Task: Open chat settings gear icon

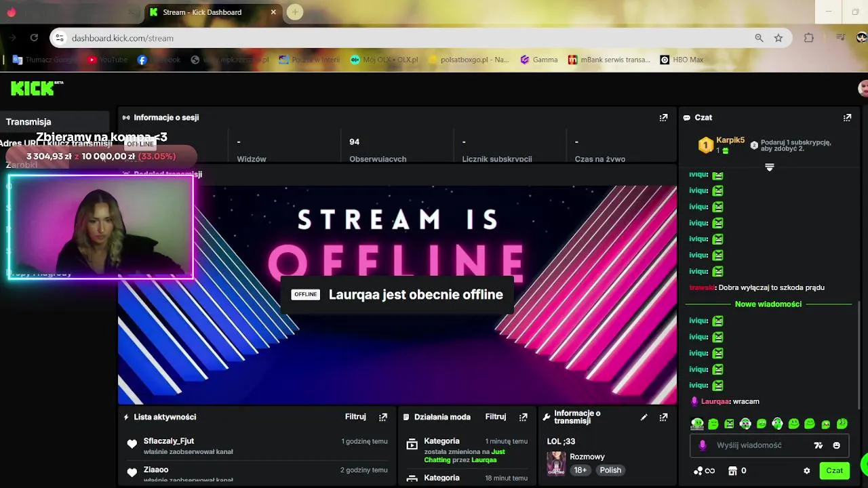Action: click(806, 470)
